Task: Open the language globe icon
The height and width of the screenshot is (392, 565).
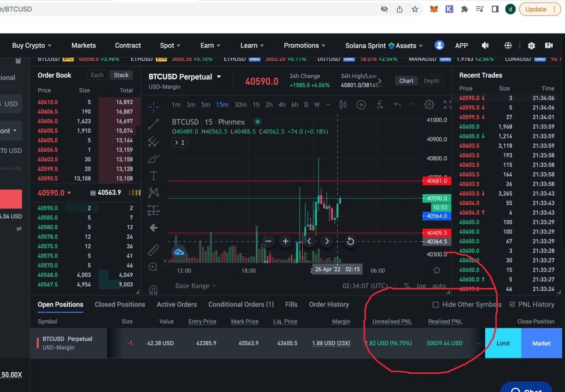Action: tap(508, 45)
